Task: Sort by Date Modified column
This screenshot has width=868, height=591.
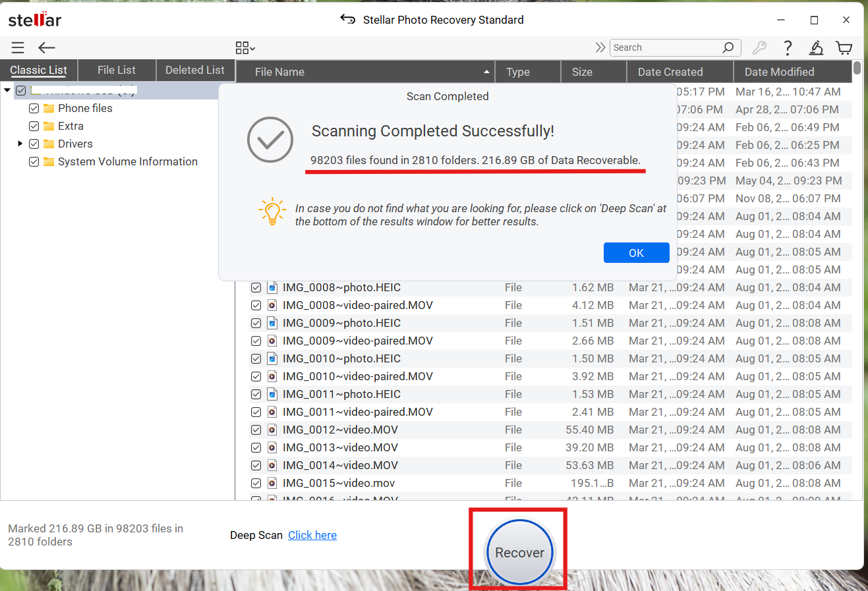Action: 793,72
